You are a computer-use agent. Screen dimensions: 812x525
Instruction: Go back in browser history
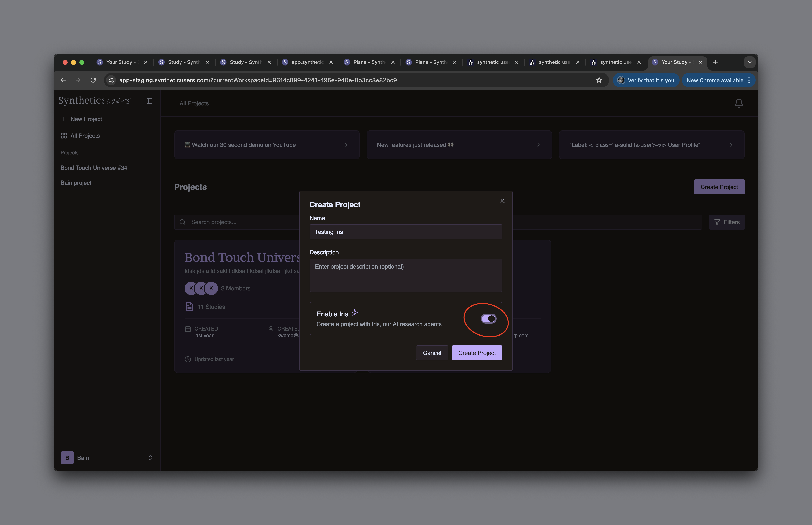pyautogui.click(x=63, y=80)
